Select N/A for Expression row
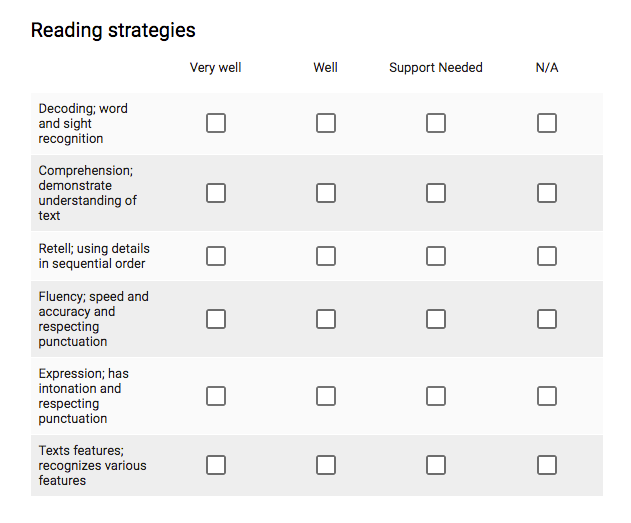The image size is (631, 523). (x=547, y=396)
